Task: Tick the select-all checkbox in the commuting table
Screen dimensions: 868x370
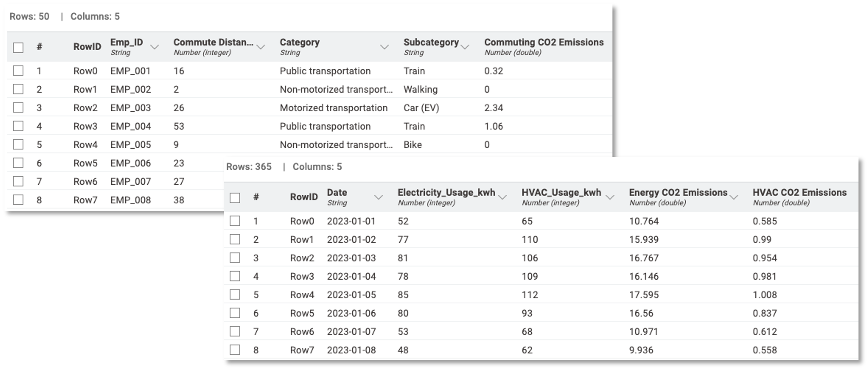Action: [x=18, y=48]
